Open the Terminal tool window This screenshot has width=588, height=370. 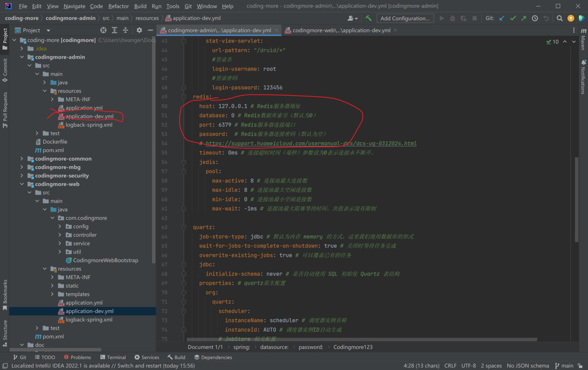tap(113, 357)
